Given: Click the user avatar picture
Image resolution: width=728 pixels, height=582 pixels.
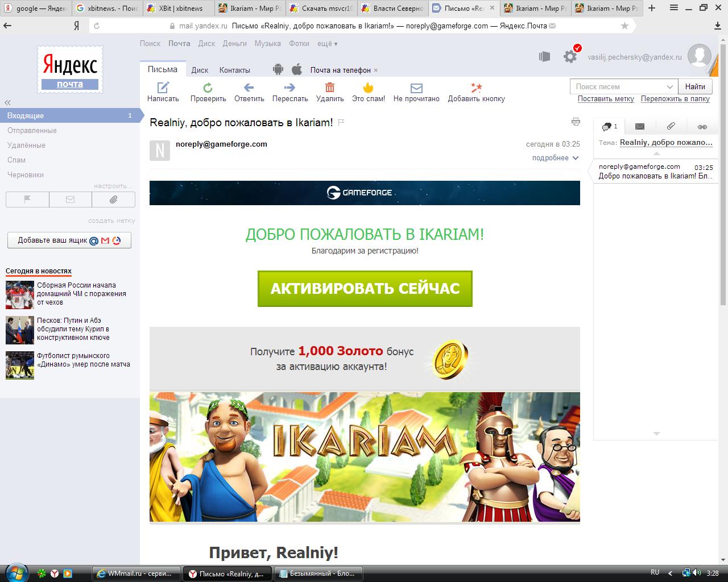Looking at the screenshot, I should [699, 56].
